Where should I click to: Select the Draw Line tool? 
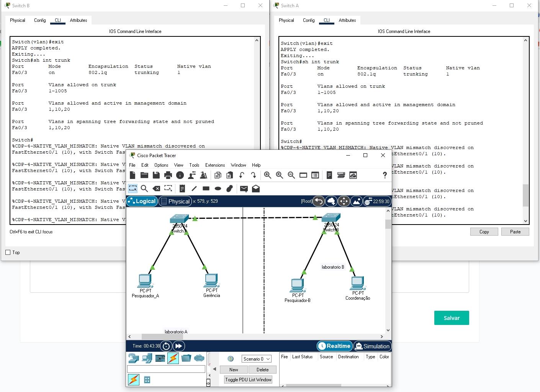(x=194, y=188)
